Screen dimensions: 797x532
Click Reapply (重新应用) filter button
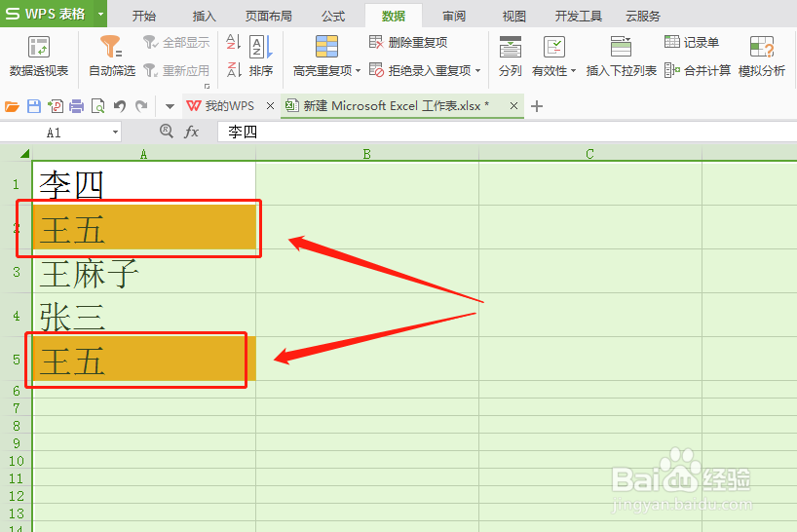(x=176, y=70)
